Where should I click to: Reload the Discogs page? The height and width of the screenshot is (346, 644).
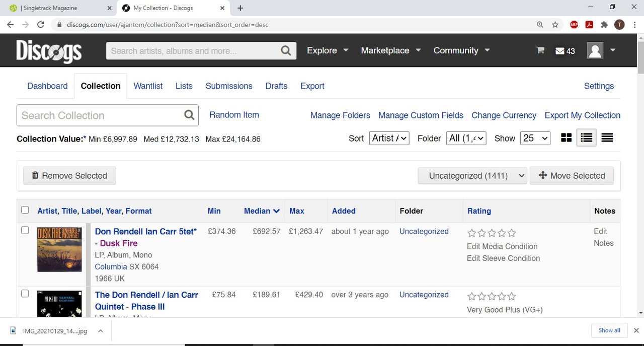tap(41, 25)
